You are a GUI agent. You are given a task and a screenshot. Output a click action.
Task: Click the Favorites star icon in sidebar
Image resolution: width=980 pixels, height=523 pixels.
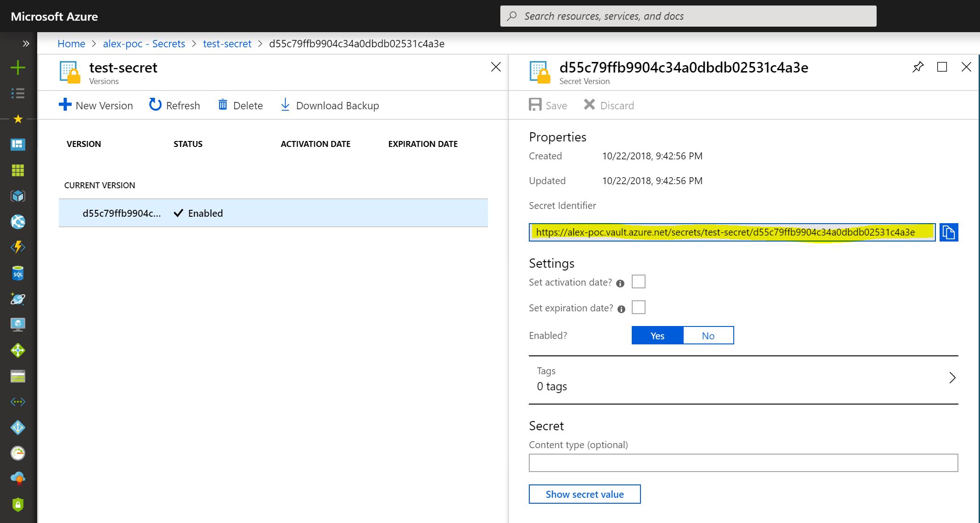point(18,119)
